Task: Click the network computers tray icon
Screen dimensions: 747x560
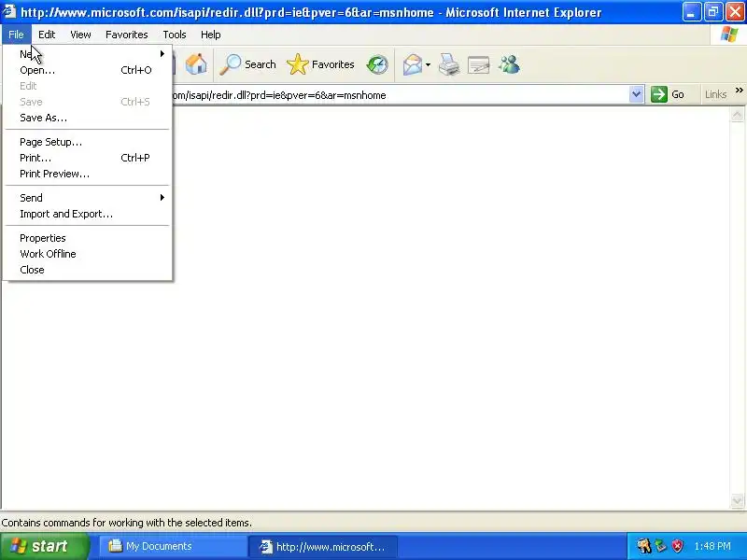Action: pyautogui.click(x=661, y=546)
